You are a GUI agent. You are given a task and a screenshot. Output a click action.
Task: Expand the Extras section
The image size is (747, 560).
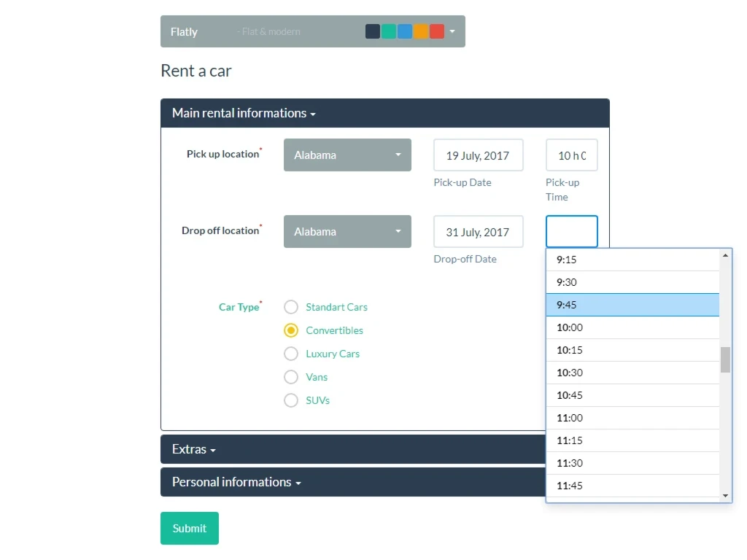click(193, 449)
